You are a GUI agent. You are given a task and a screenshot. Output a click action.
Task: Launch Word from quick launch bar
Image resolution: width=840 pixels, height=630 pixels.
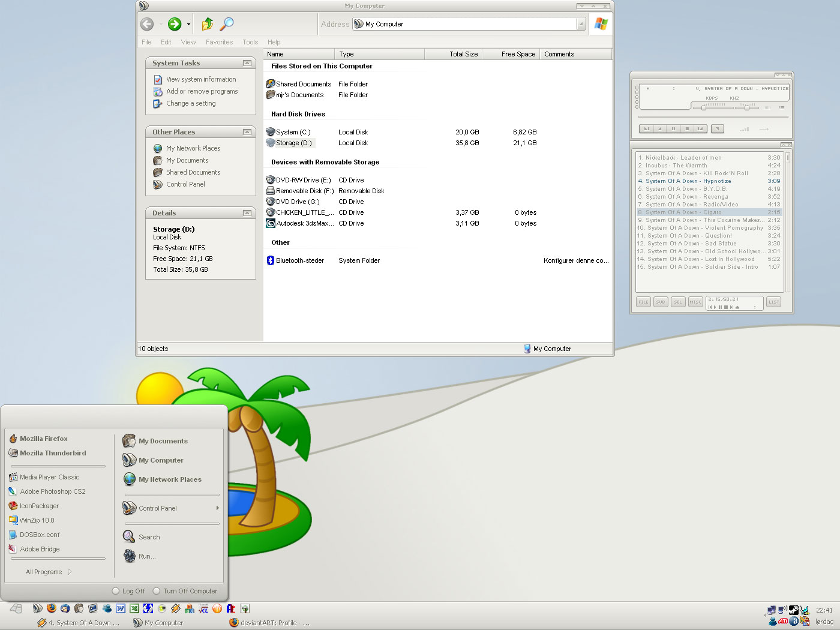pos(121,608)
